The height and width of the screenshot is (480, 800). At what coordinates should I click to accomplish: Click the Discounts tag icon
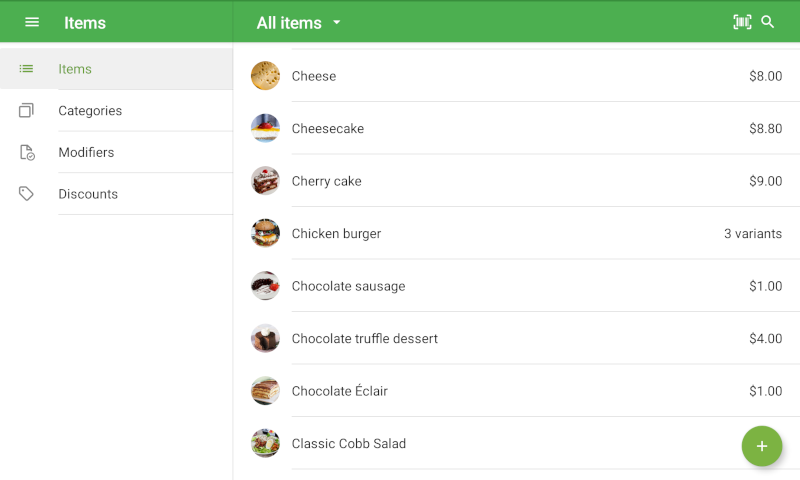tap(27, 194)
